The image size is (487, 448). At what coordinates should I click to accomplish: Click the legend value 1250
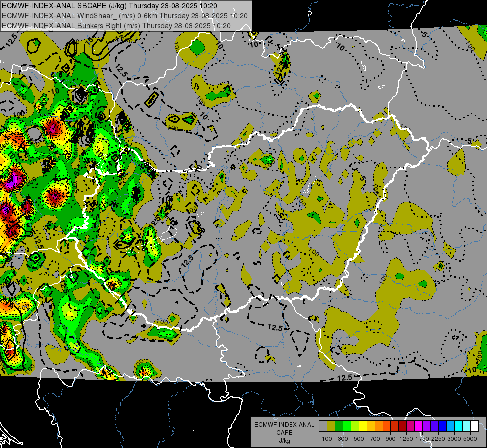[406, 439]
